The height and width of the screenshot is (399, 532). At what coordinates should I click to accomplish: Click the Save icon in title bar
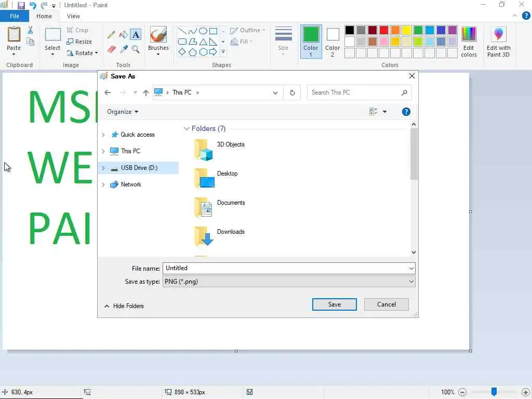tap(21, 5)
